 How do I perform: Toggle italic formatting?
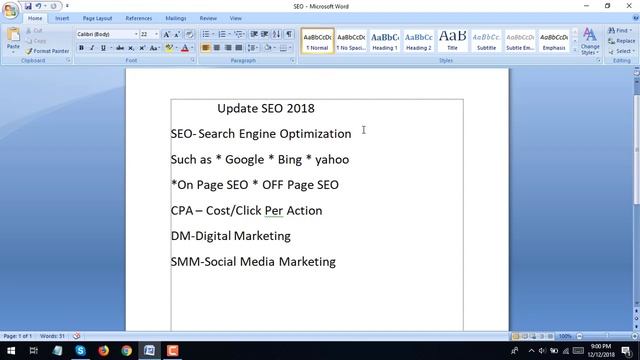[x=92, y=48]
